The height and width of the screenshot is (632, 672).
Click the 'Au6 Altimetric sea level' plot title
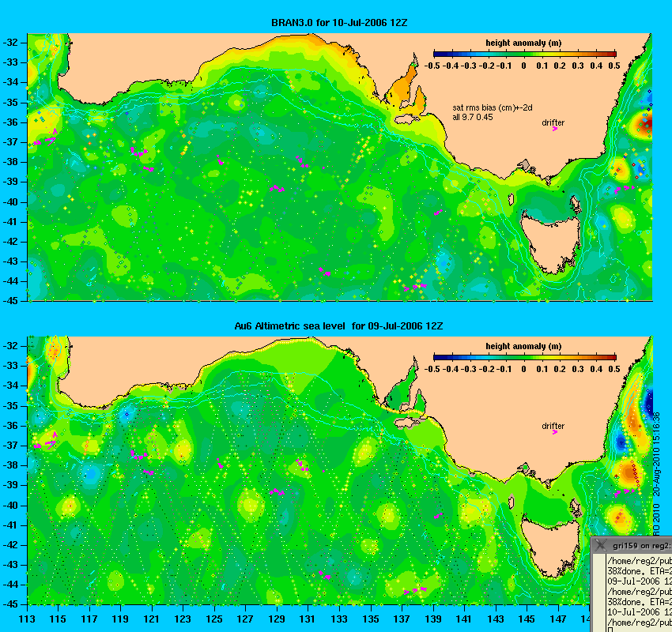pyautogui.click(x=289, y=325)
